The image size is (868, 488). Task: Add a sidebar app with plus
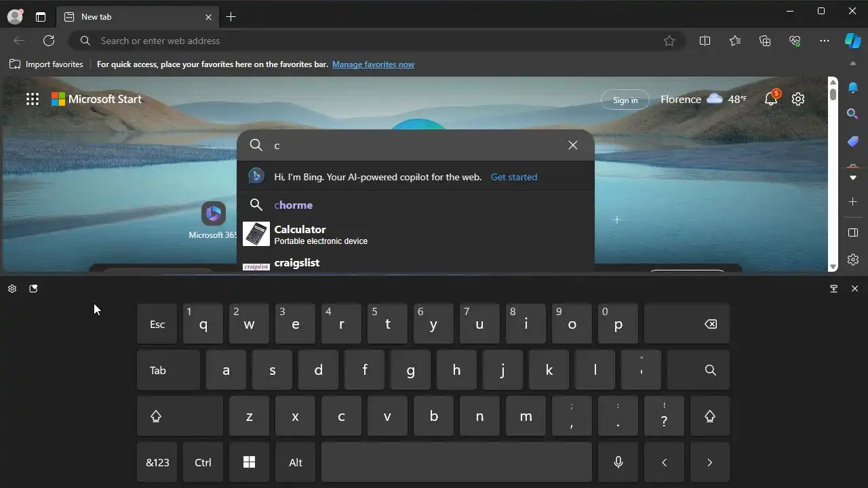tap(853, 202)
